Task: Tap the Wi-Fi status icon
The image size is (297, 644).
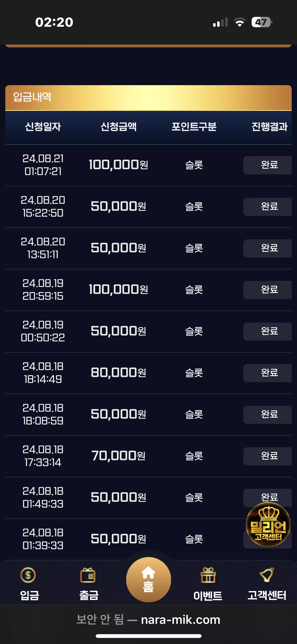Action: [x=240, y=22]
